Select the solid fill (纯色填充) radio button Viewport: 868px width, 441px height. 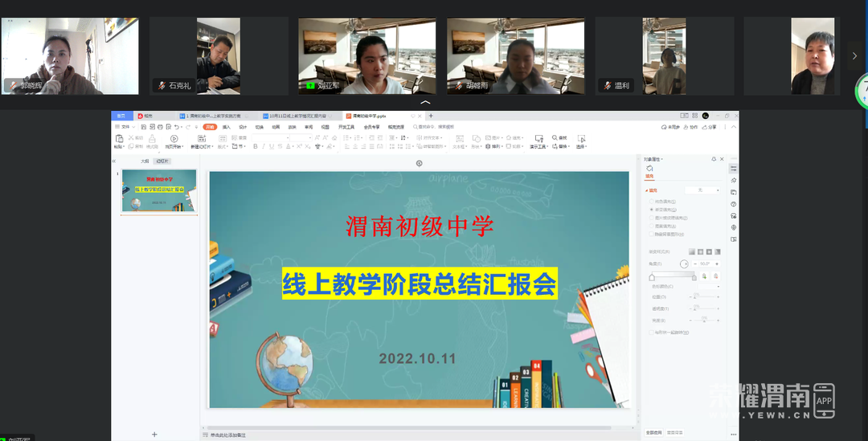click(652, 201)
